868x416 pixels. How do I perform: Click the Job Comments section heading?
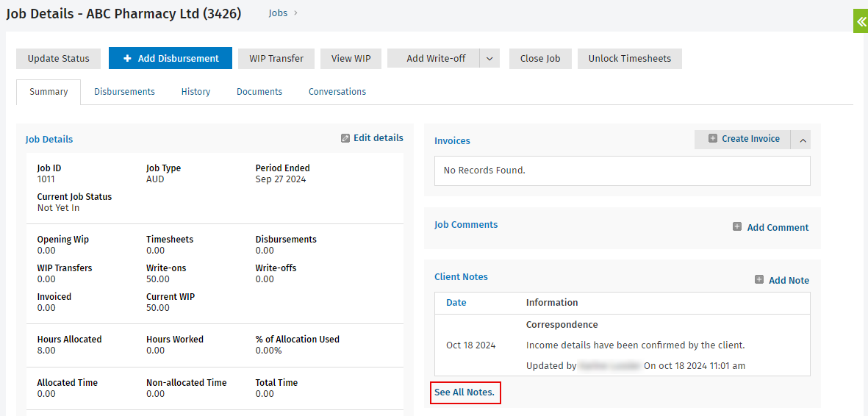tap(466, 224)
